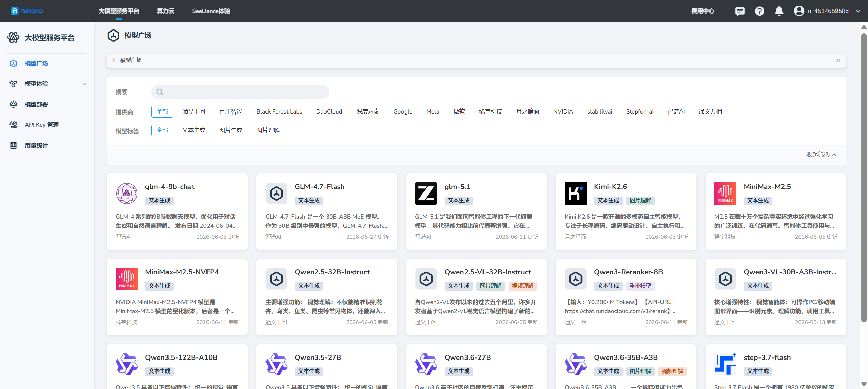The height and width of the screenshot is (389, 868).
Task: Open the help question mark icon
Action: (759, 11)
